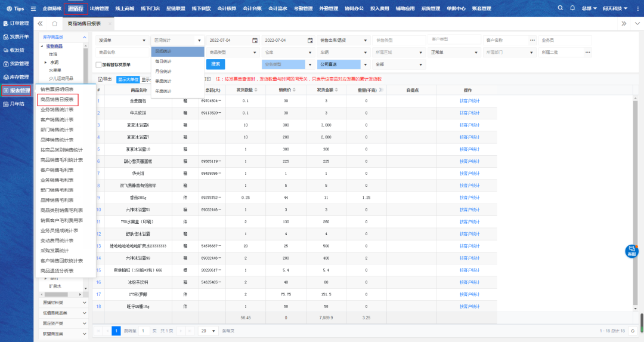Click the ellipsis button next to 客户名称
Image resolution: width=644 pixels, height=342 pixels.
(x=532, y=40)
